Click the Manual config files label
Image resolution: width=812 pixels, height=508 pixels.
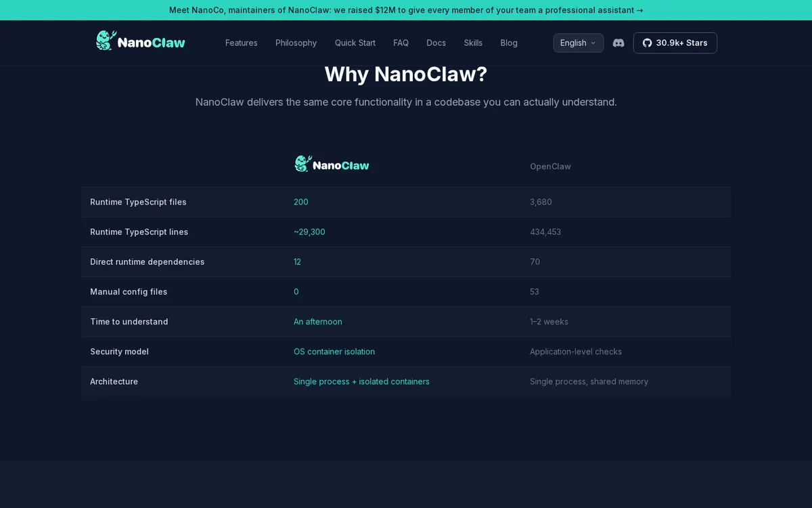[x=129, y=291]
